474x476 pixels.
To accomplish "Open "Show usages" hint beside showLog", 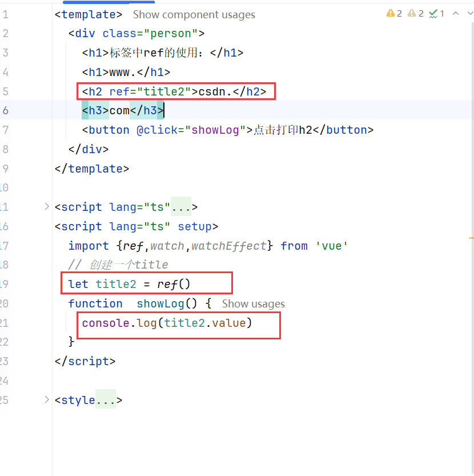I will [254, 303].
